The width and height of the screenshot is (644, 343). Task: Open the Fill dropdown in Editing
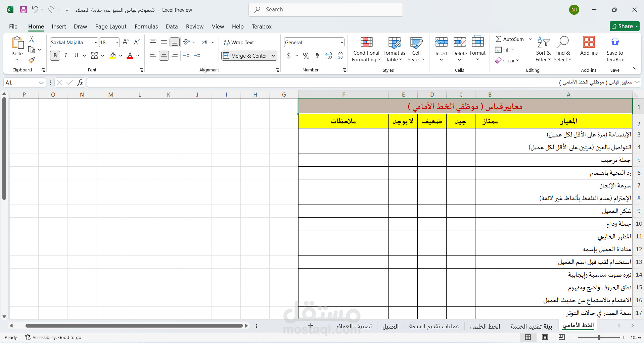(505, 50)
